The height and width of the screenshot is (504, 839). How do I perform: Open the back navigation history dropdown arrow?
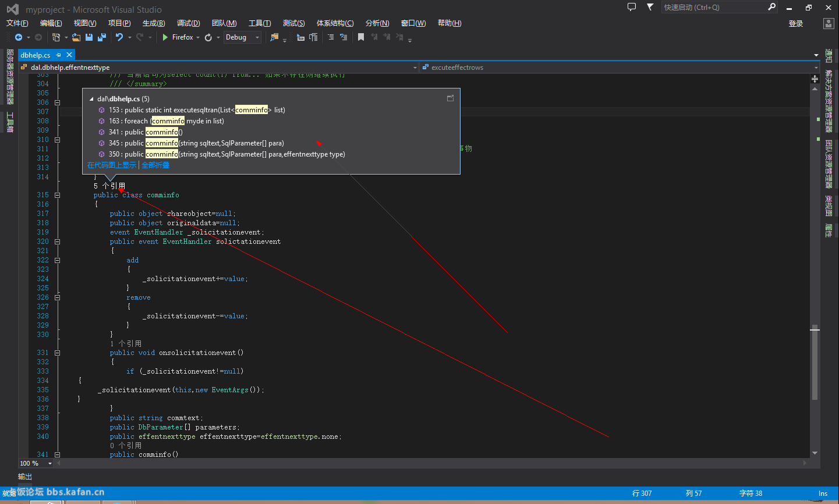click(x=29, y=38)
